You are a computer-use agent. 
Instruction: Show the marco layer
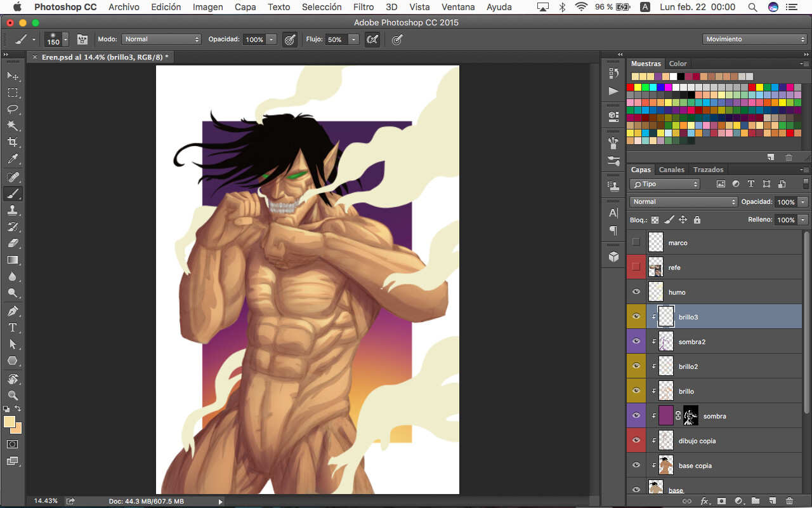tap(636, 243)
